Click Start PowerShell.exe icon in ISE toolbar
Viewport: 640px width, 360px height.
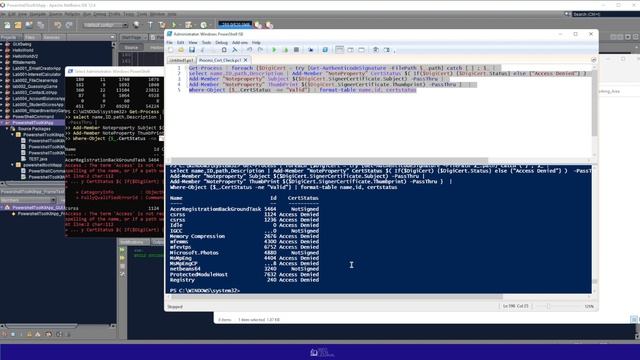pos(325,50)
